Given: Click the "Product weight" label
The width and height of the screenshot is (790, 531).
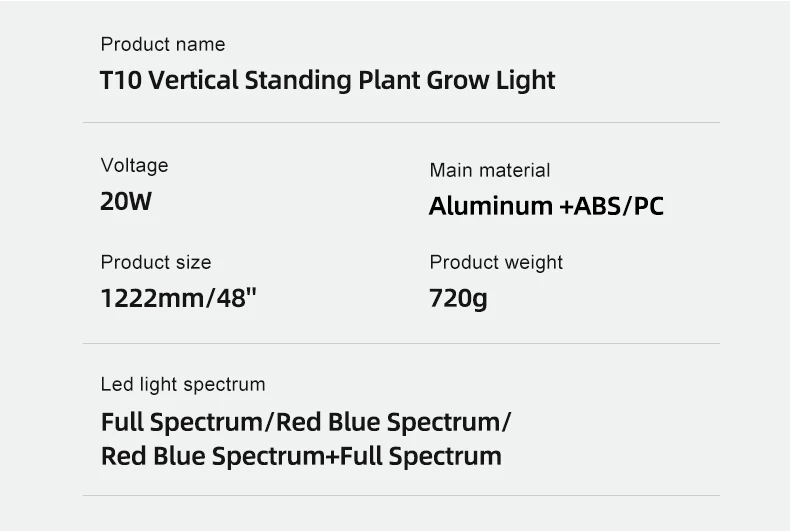Looking at the screenshot, I should pyautogui.click(x=496, y=263).
